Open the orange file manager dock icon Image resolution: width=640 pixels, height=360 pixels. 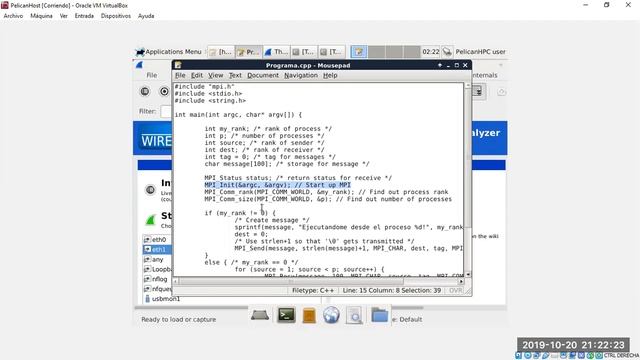pyautogui.click(x=309, y=316)
